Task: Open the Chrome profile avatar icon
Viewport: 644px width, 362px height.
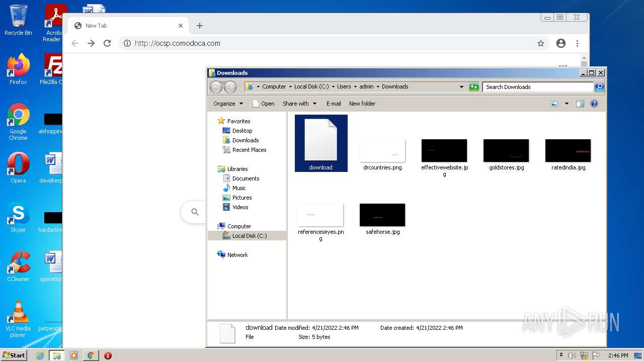Action: 561,43
